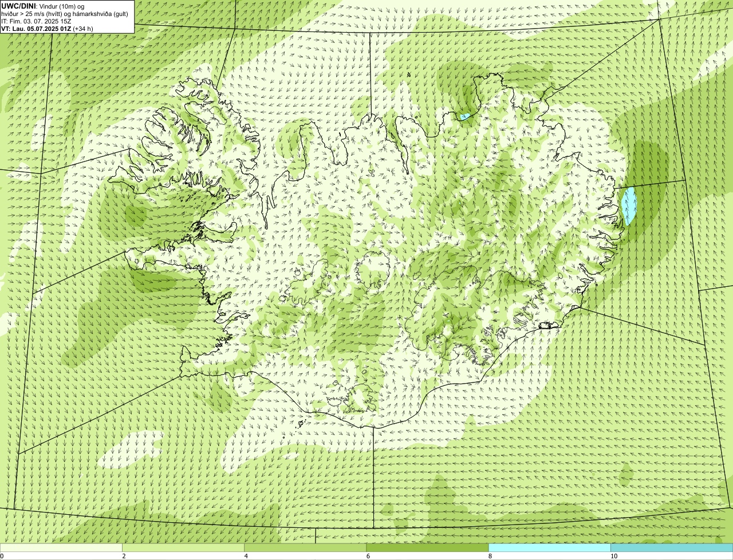Click the large cyan wind patch off the east coast
Viewport: 733px width, 560px height.
point(629,206)
